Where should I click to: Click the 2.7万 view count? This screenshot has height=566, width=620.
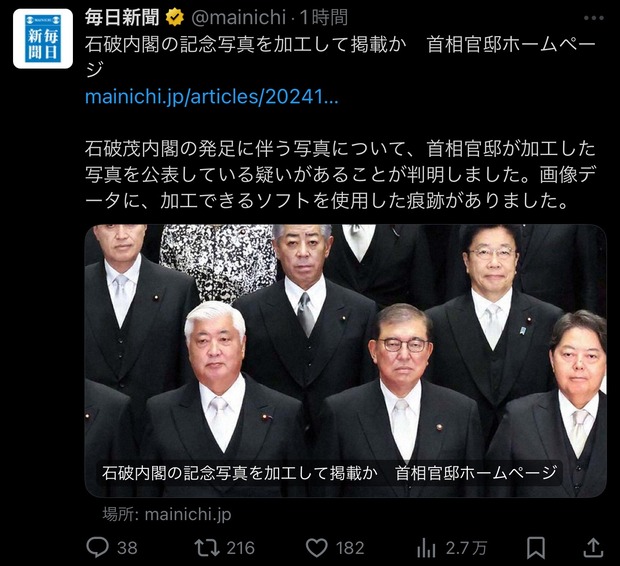pos(466,548)
